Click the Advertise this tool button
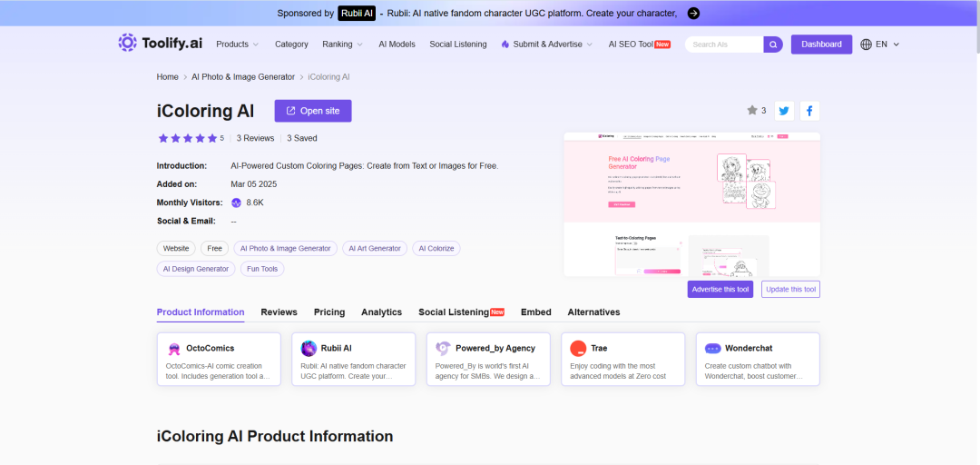980x465 pixels. [x=720, y=289]
